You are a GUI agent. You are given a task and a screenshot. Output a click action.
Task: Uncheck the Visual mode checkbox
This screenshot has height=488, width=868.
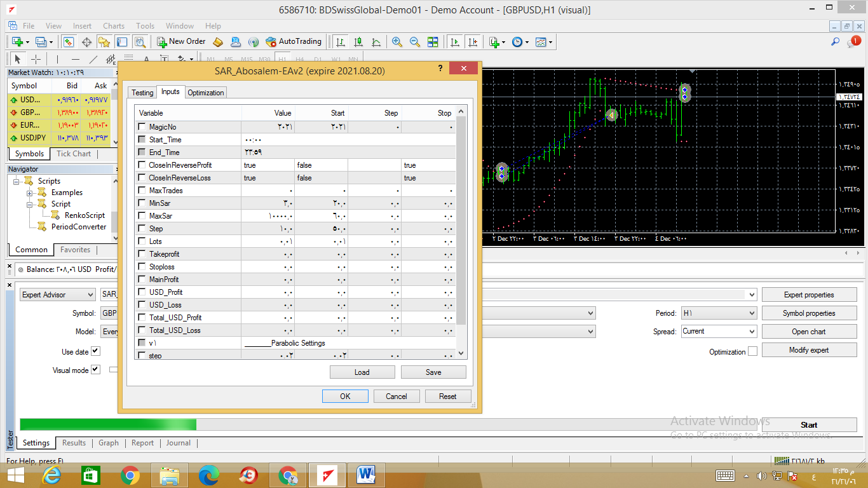95,370
